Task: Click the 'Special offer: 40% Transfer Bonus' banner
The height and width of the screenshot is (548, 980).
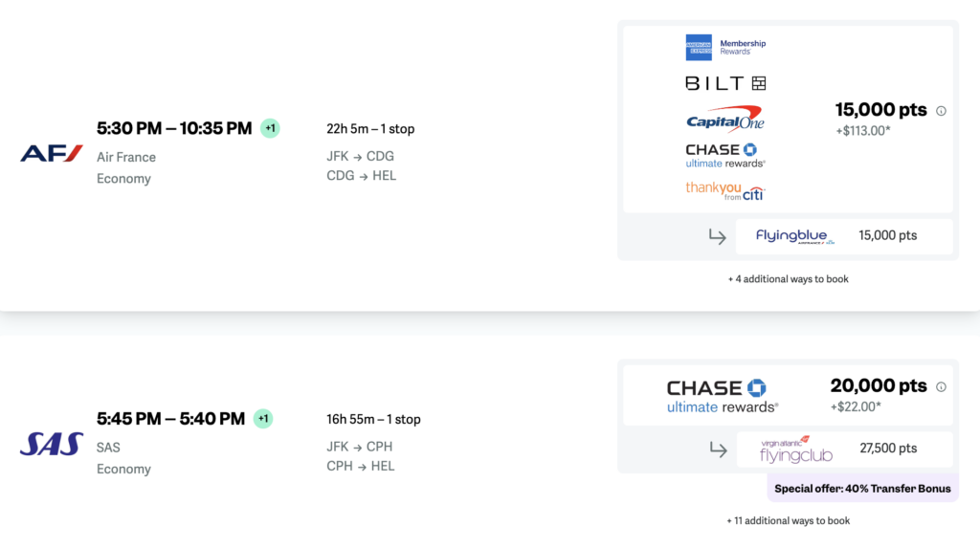Action: (x=862, y=489)
